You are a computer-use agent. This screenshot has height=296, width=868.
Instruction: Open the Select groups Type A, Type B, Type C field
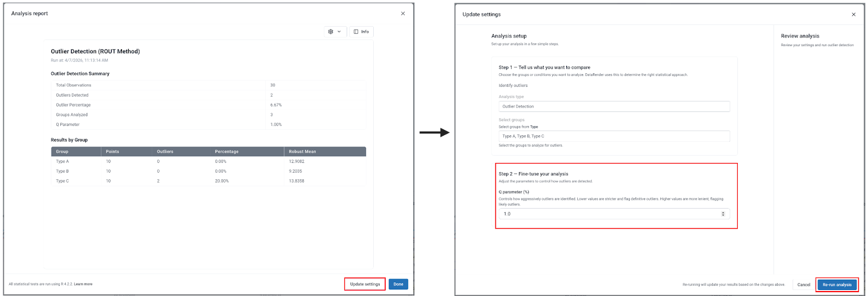pyautogui.click(x=614, y=136)
